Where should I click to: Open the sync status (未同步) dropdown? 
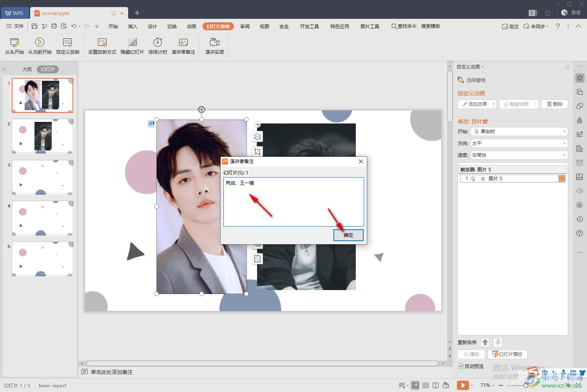point(536,26)
